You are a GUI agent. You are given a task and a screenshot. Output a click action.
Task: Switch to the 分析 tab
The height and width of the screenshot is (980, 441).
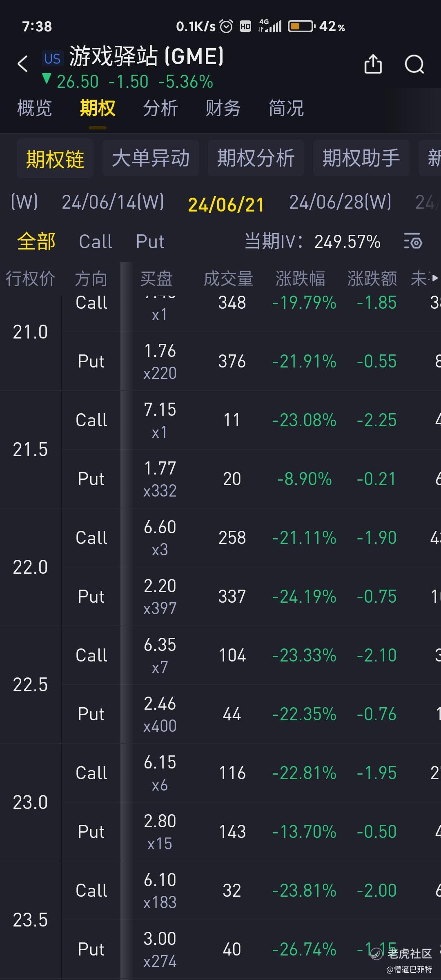pyautogui.click(x=160, y=108)
